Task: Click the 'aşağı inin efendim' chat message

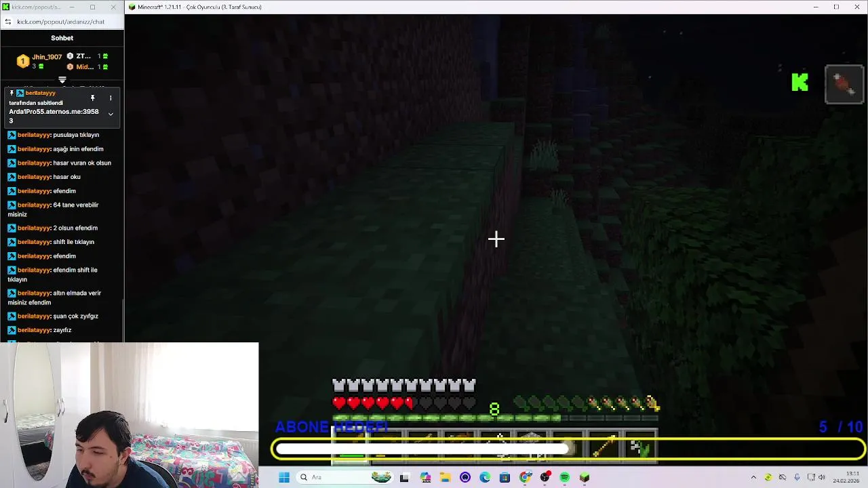Action: 78,149
